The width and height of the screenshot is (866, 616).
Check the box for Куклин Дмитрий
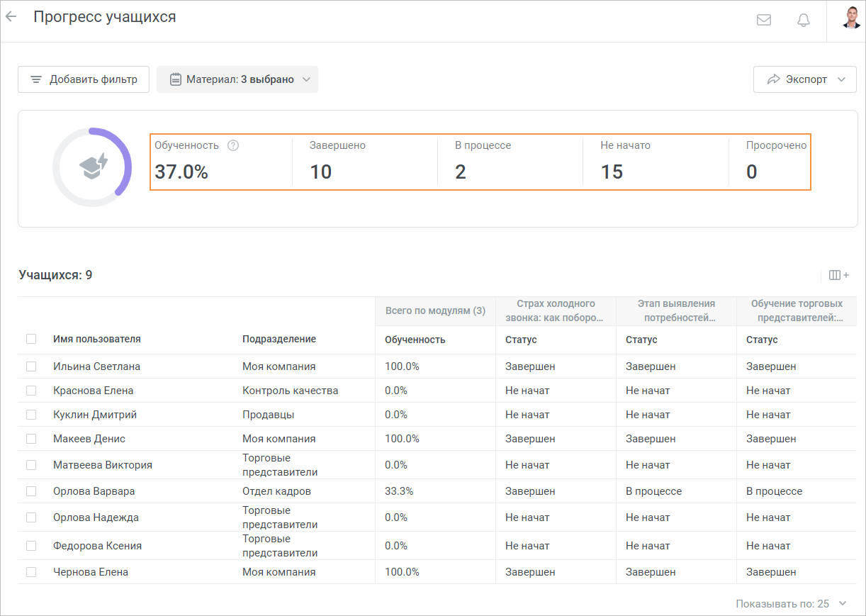click(x=31, y=415)
